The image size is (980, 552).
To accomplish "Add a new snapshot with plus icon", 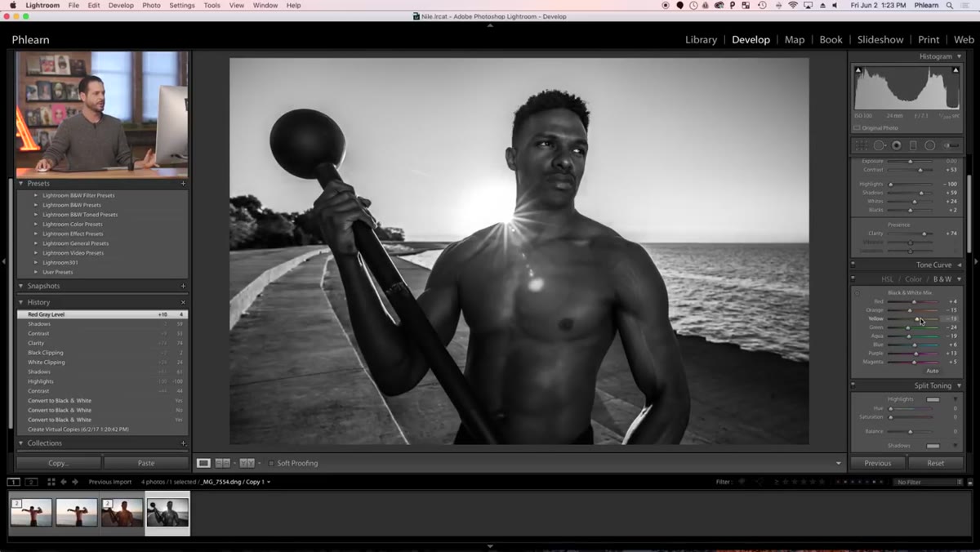I will 183,286.
